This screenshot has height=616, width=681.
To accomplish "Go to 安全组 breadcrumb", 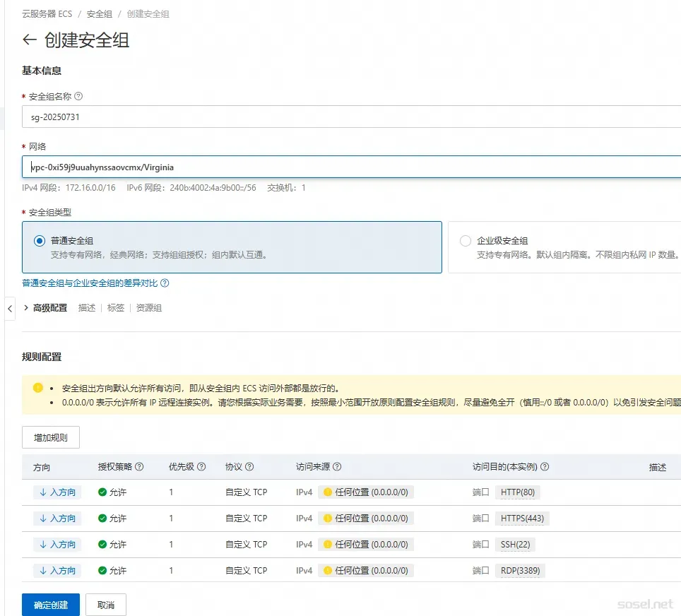I will [100, 14].
